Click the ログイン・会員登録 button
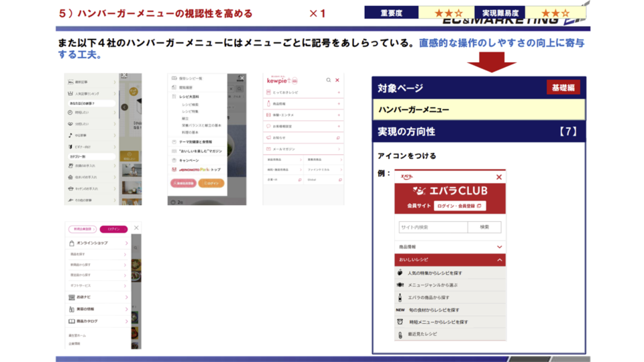The image size is (644, 362). (x=460, y=206)
